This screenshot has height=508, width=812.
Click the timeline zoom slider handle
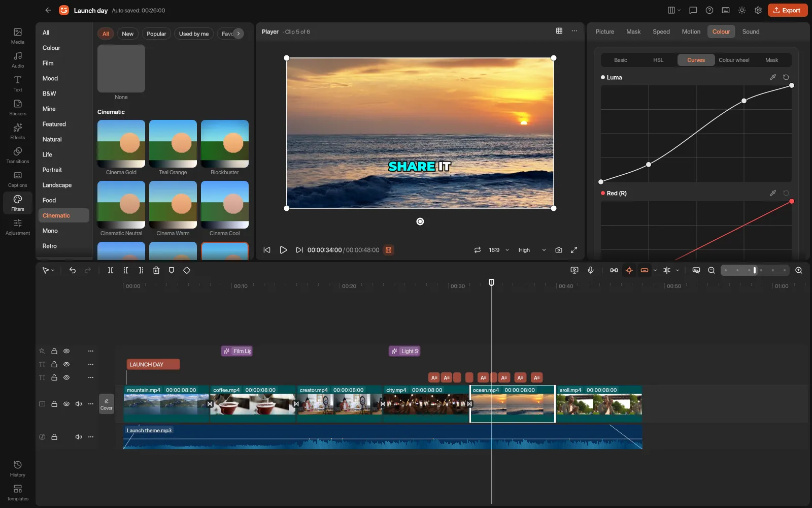coord(755,270)
